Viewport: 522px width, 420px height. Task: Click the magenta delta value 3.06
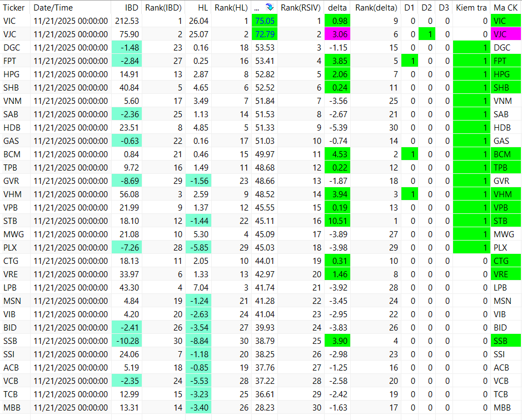pos(337,34)
